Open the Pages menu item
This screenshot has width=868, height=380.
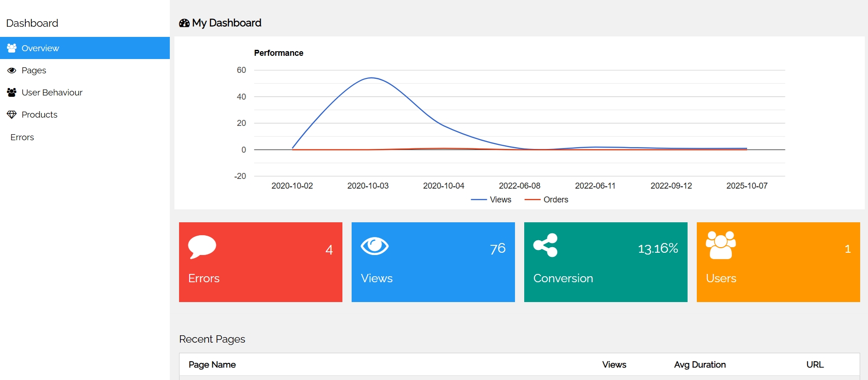click(85, 70)
